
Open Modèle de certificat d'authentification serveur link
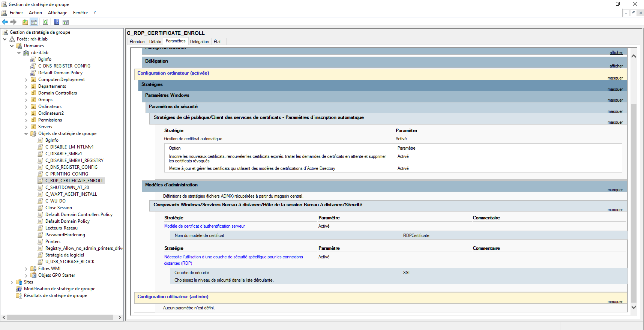[204, 226]
